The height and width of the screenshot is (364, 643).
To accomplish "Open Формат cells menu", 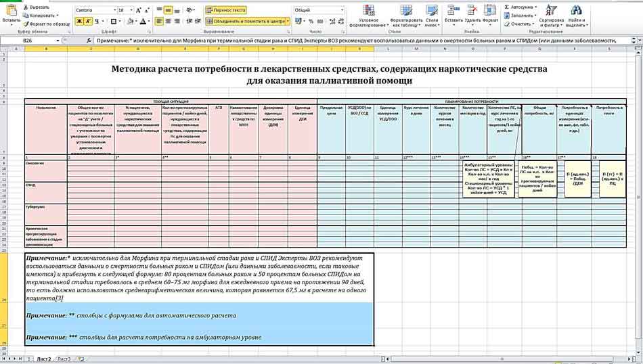I will (x=490, y=16).
